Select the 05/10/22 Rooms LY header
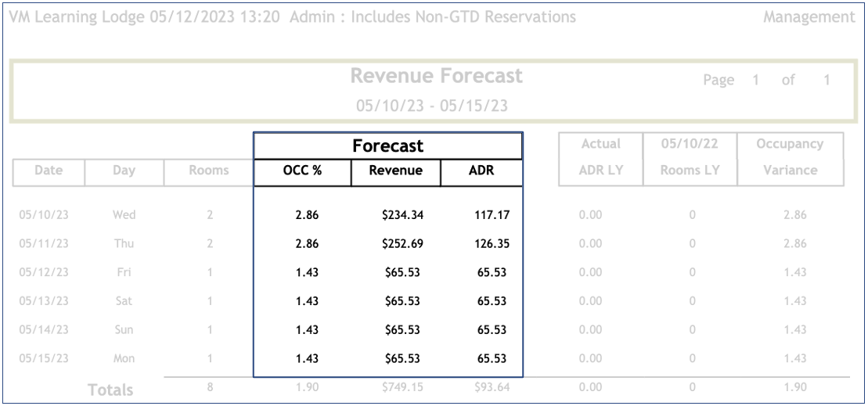This screenshot has height=406, width=868. [x=690, y=157]
